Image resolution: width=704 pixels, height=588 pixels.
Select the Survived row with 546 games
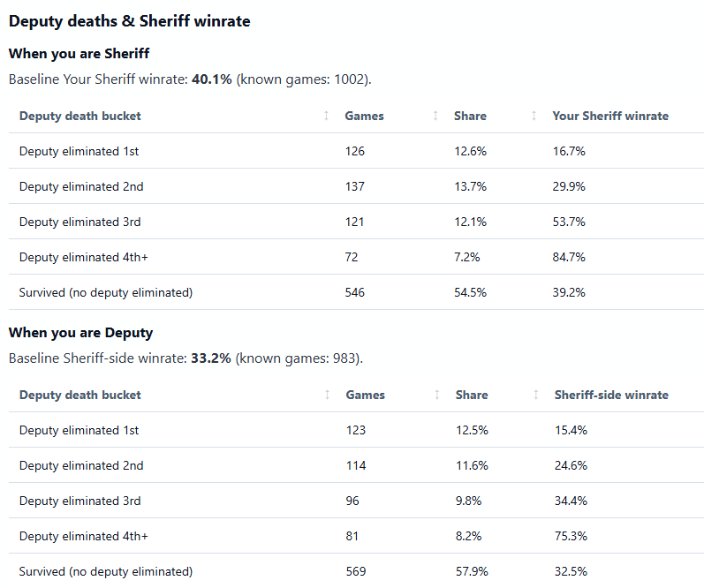356,292
